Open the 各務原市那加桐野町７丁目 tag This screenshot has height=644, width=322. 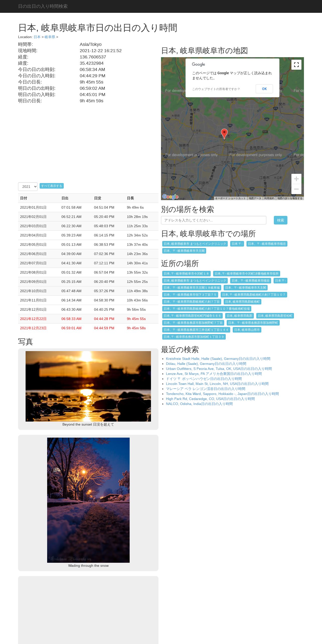(193, 323)
